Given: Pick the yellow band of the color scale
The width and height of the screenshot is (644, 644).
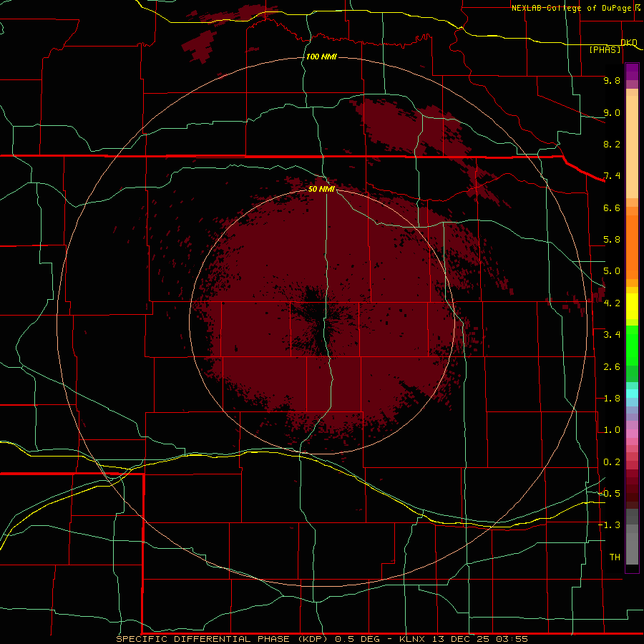Looking at the screenshot, I should coord(632,306).
